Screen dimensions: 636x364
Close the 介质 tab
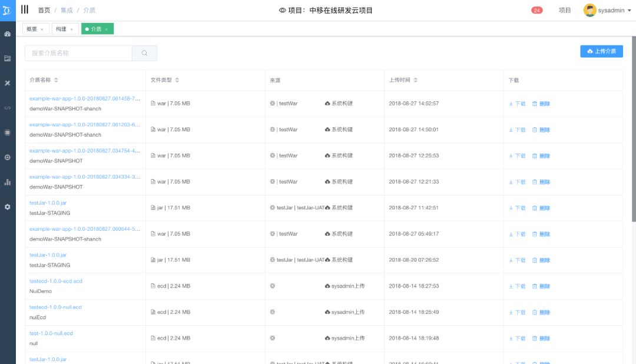pyautogui.click(x=106, y=29)
